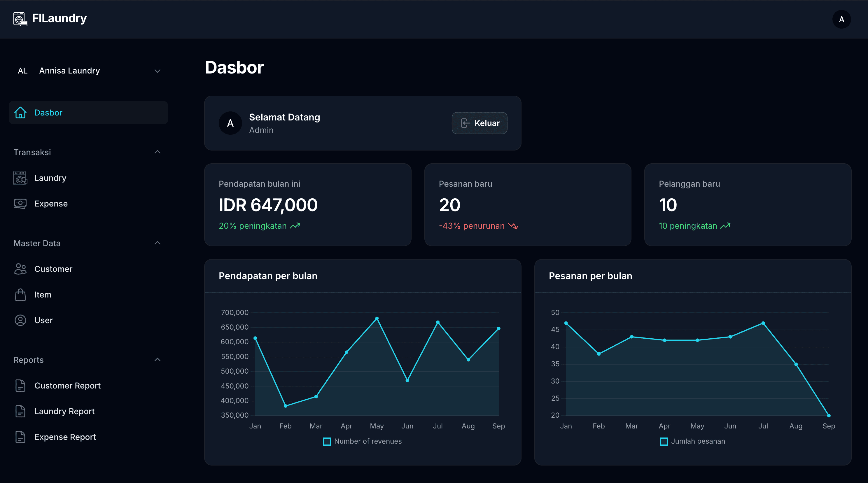Click the logout arrow icon in Keluar button
Screen dimensions: 868x483
(465, 123)
